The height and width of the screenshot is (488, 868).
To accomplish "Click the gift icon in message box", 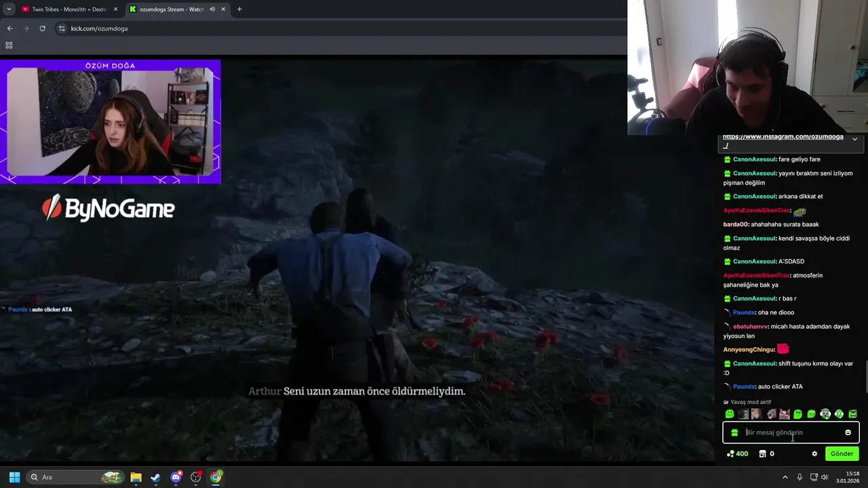I will (x=734, y=432).
